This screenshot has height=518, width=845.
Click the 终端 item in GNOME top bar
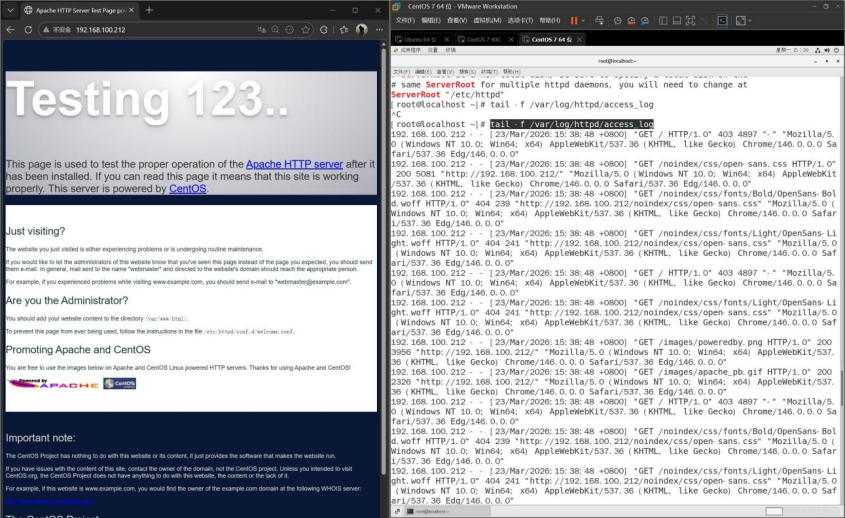[x=451, y=50]
